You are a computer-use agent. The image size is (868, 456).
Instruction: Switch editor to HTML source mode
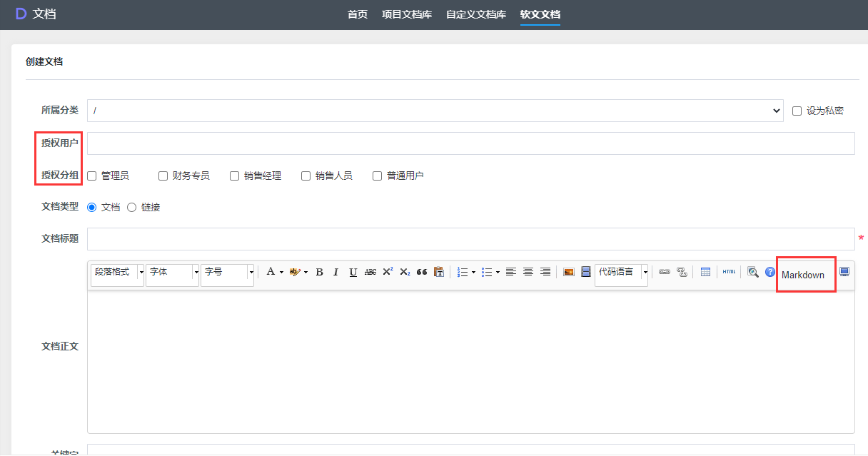(x=729, y=272)
